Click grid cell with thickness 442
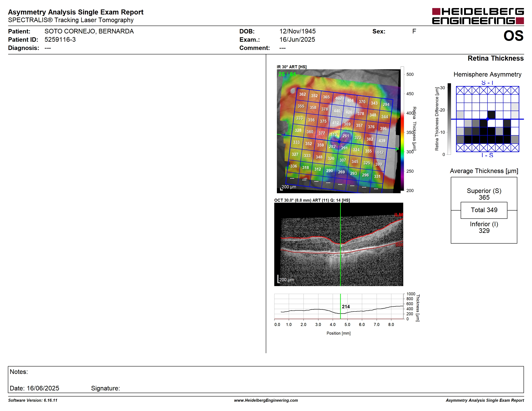 tap(380, 153)
